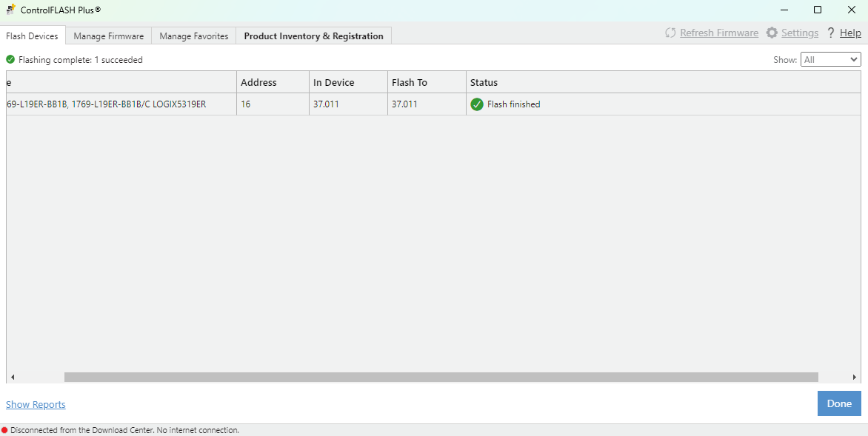Click the green Flashing complete status icon

10,60
